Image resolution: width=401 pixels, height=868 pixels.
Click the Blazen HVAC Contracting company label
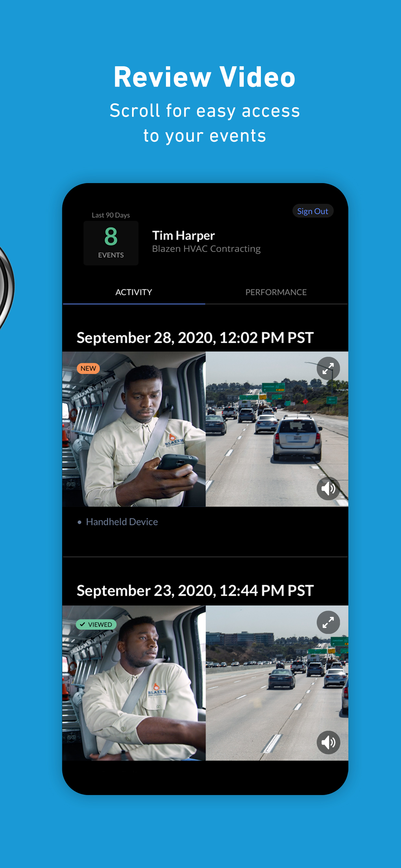(x=206, y=249)
